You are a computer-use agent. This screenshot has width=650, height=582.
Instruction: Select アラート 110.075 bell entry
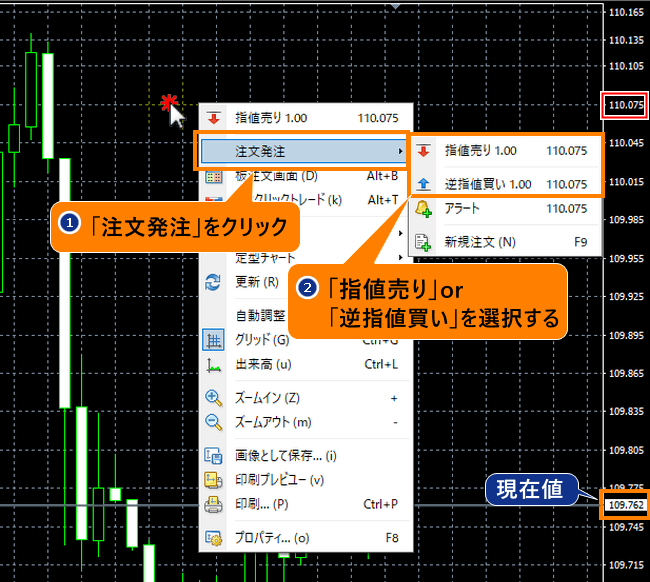505,209
